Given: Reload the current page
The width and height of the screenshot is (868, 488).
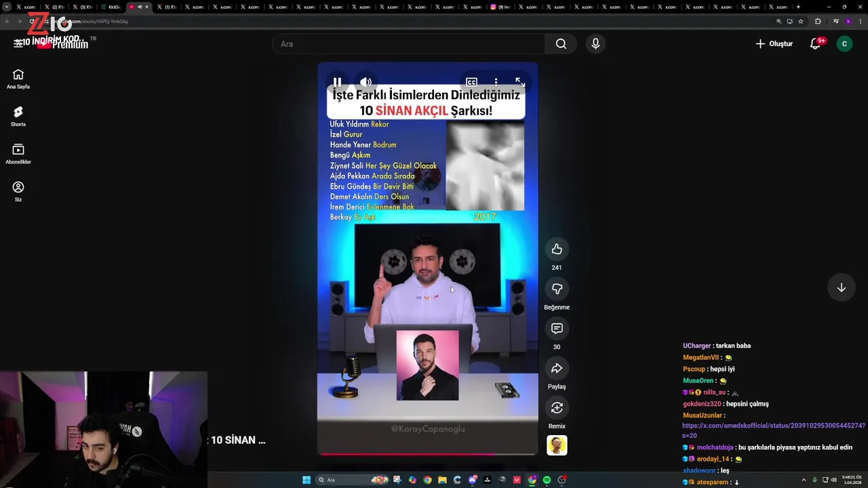Looking at the screenshot, I should point(32,21).
